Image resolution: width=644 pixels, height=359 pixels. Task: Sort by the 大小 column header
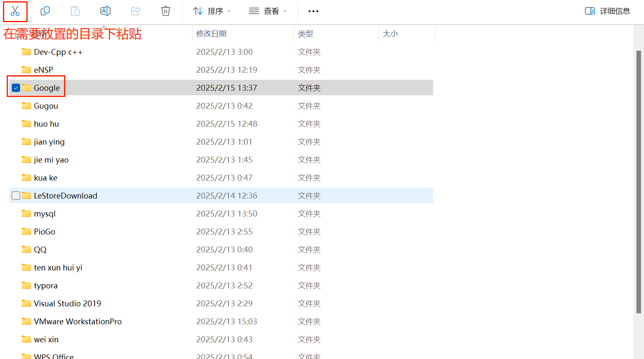click(390, 34)
